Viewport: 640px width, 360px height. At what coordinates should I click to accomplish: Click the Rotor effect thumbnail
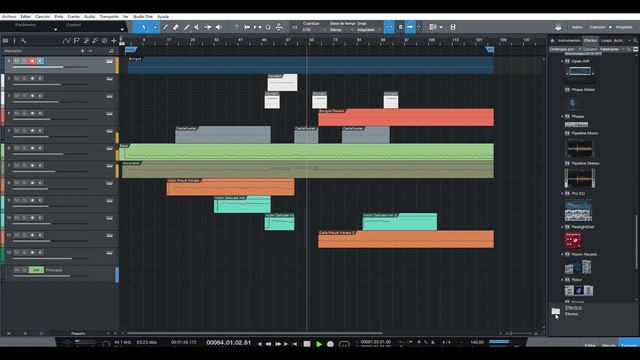[x=579, y=290]
